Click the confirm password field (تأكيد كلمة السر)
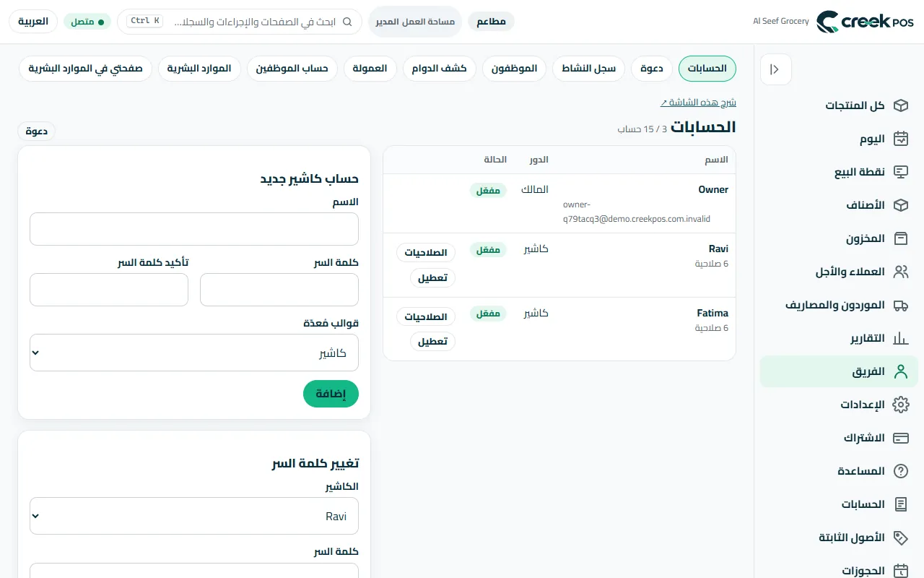This screenshot has height=578, width=924. 109,290
